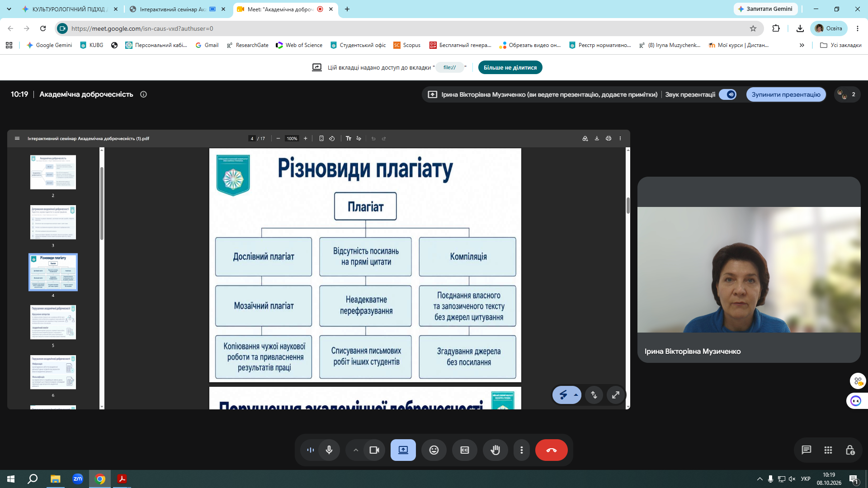868x488 pixels.
Task: Open audio settings equalizer icon
Action: (x=311, y=450)
